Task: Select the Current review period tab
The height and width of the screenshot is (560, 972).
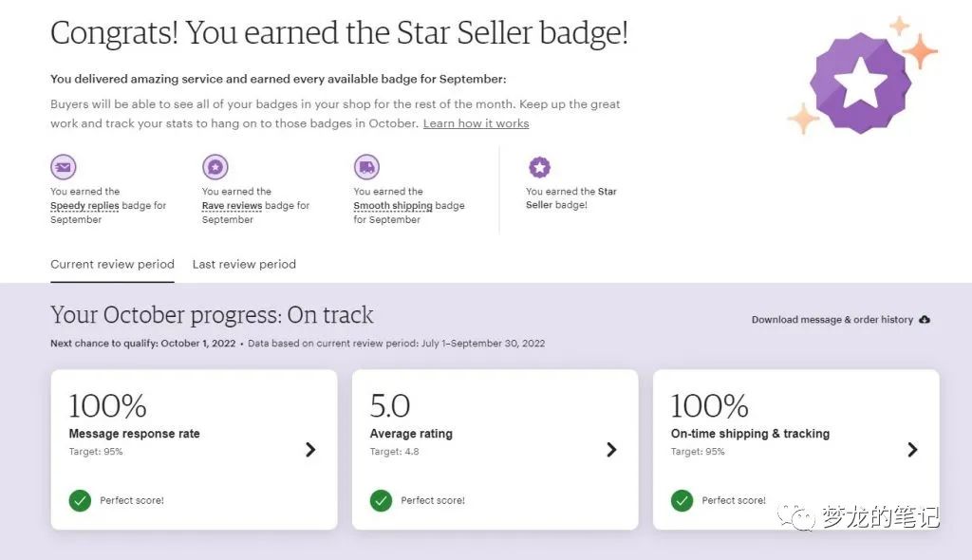Action: pos(112,264)
